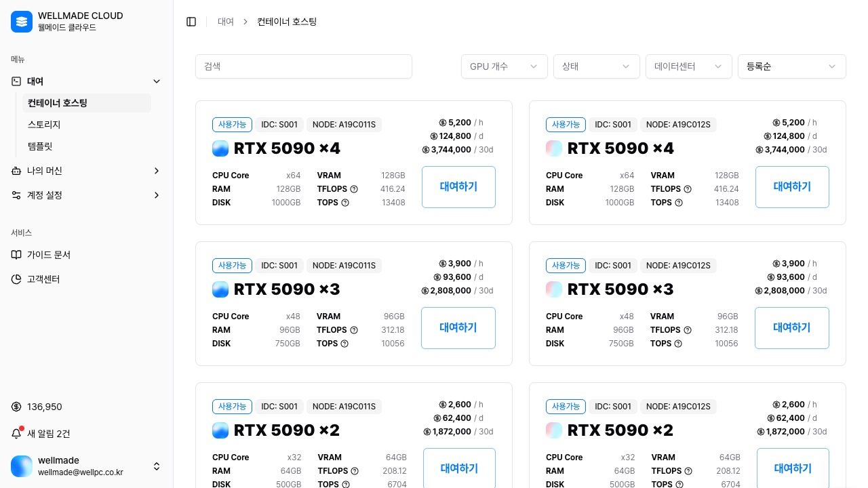Expand the 나의 머신 chevron
This screenshot has width=868, height=488.
157,171
